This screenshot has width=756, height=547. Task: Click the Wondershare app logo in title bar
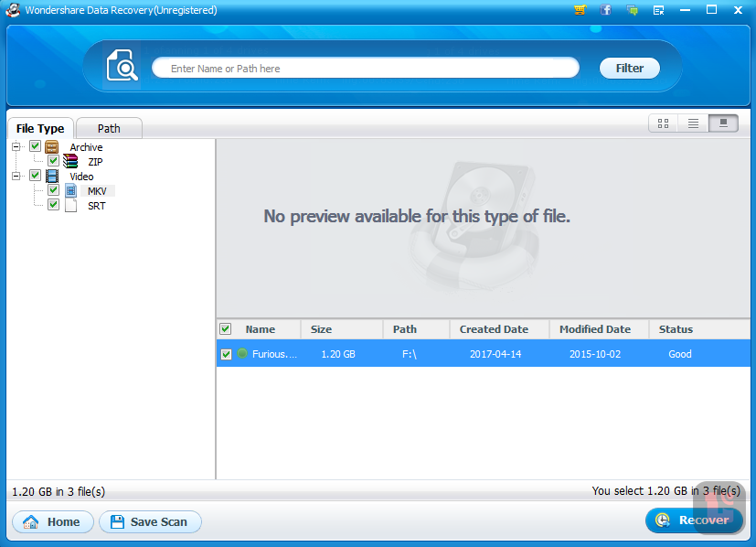(x=13, y=10)
